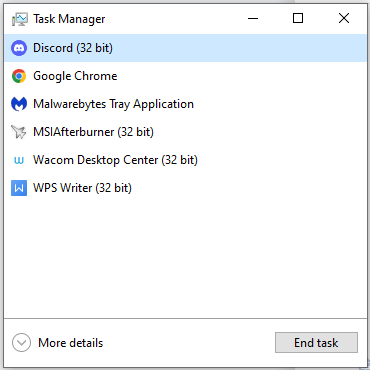Select the WPS Writer (32 bit) text label
This screenshot has width=370, height=370.
point(82,188)
